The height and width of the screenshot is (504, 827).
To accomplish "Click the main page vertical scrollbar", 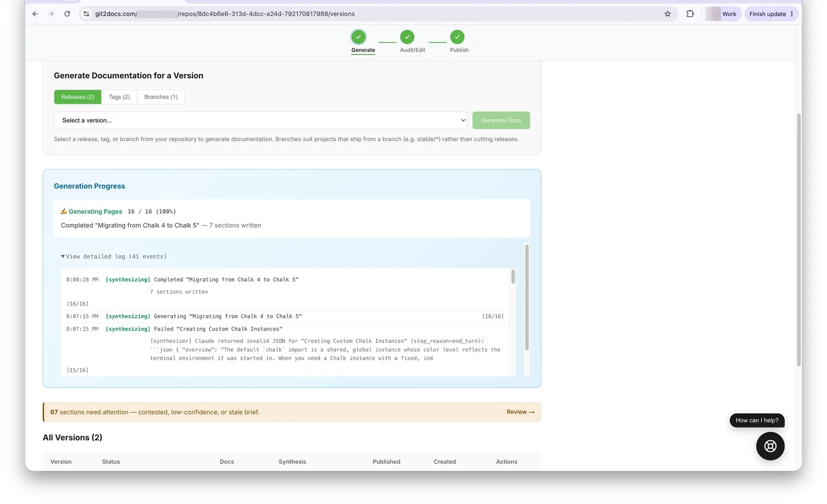I will 799,240.
